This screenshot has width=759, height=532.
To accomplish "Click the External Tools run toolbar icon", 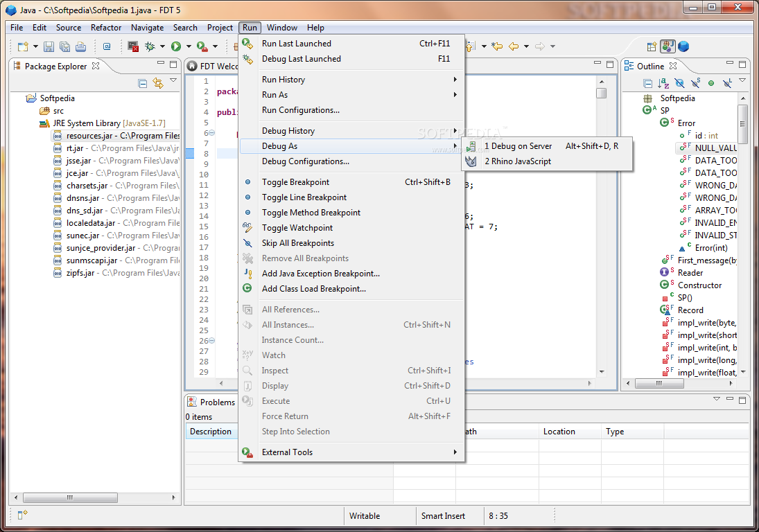I will click(x=202, y=46).
